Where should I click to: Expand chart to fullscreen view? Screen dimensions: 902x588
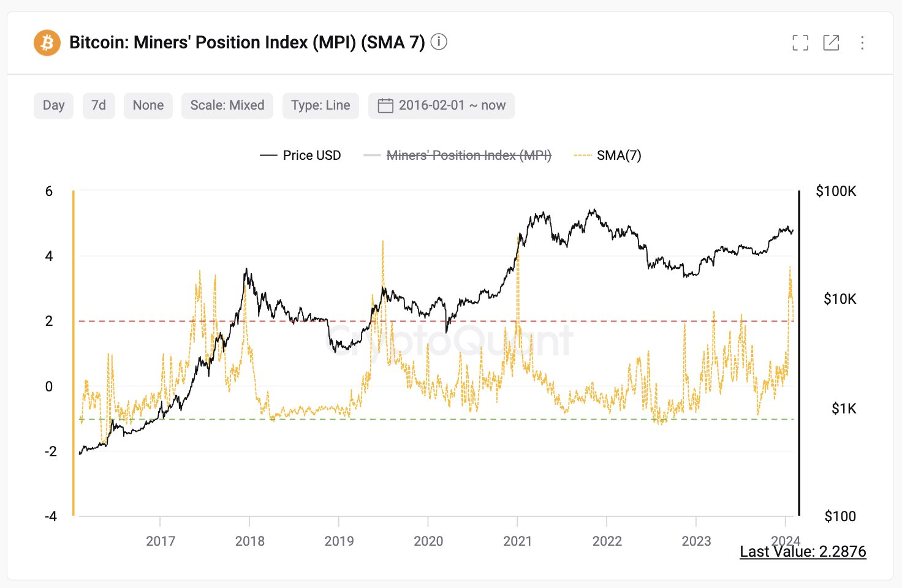[x=800, y=42]
